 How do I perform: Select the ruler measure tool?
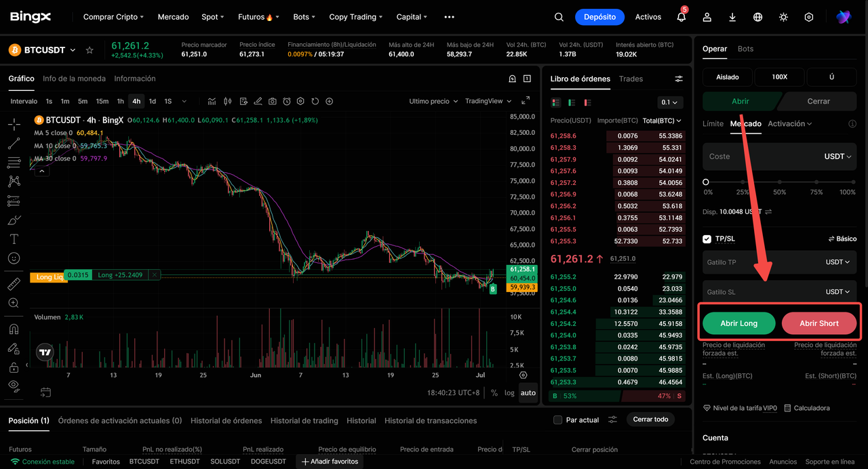[14, 284]
